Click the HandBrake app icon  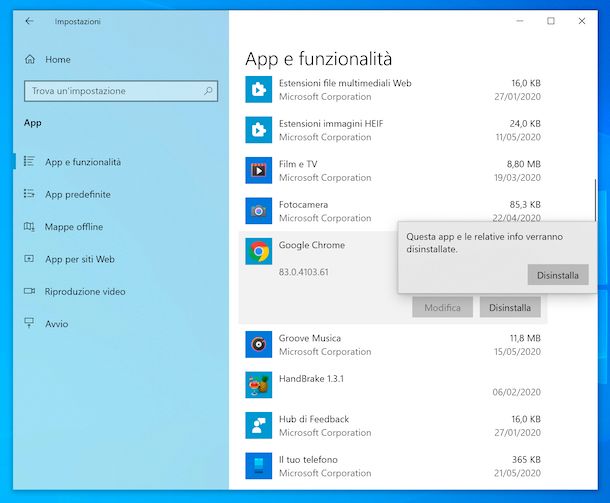(x=259, y=385)
